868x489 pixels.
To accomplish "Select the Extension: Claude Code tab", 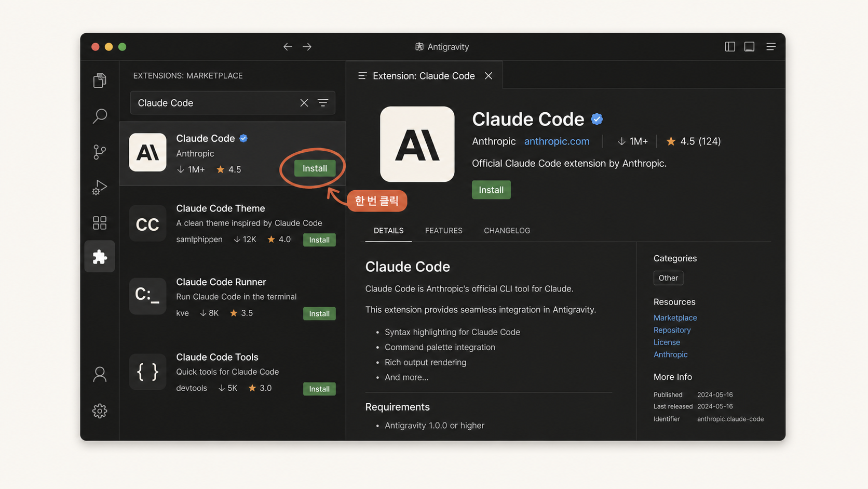I will (x=424, y=76).
